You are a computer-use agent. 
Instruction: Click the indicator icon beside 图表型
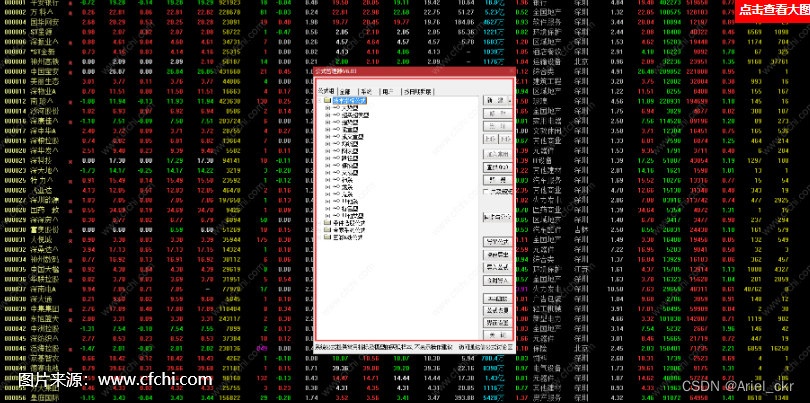pyautogui.click(x=336, y=151)
